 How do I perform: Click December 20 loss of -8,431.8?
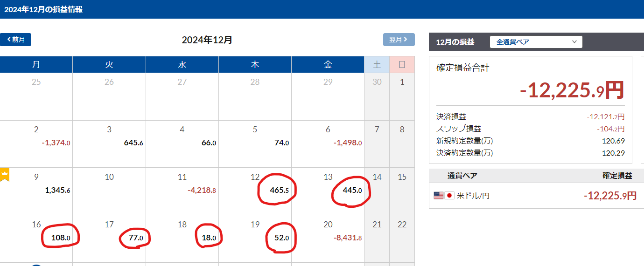tap(347, 238)
